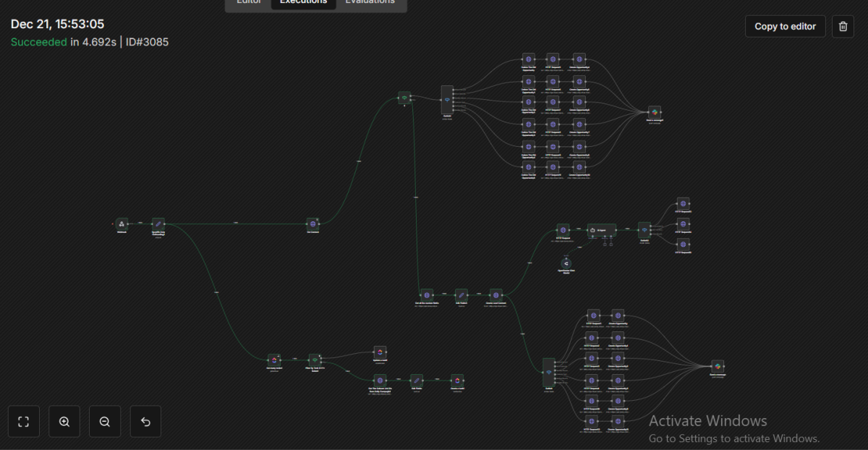Switch to the Evaluations tab
The width and height of the screenshot is (868, 450).
tap(370, 3)
